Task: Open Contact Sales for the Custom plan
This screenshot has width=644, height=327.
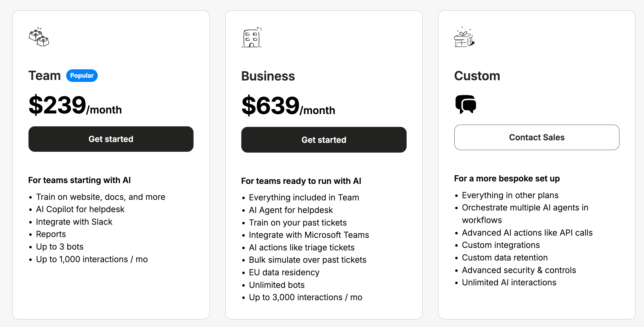Action: (537, 137)
